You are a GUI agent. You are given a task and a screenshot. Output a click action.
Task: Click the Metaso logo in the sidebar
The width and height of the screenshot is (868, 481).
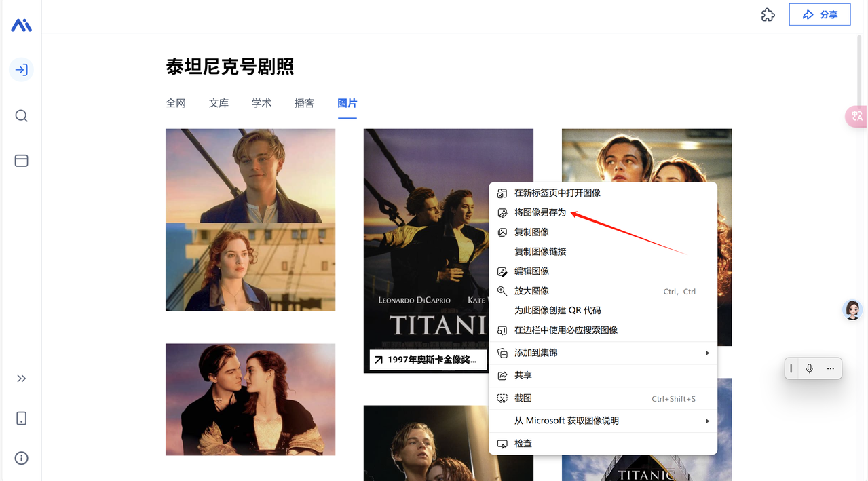(21, 25)
